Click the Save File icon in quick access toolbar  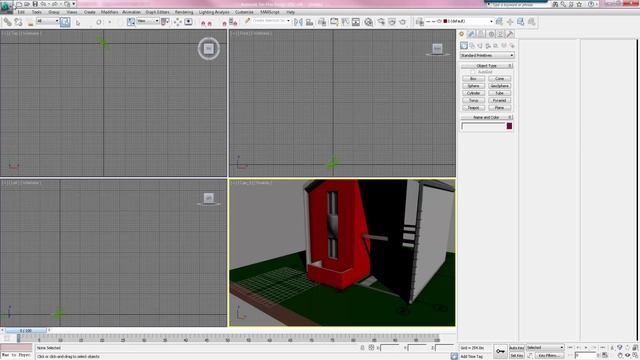[35, 4]
